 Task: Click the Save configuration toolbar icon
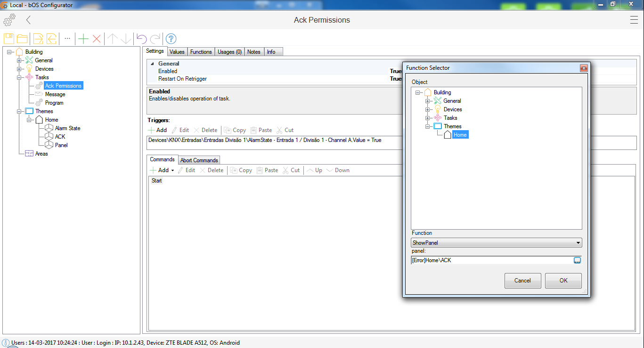pyautogui.click(x=9, y=39)
